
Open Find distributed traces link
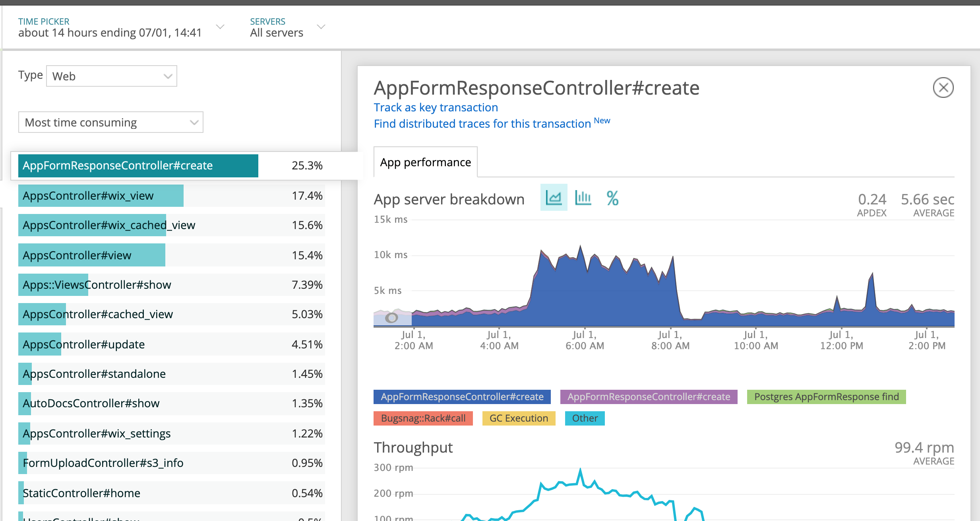point(482,124)
